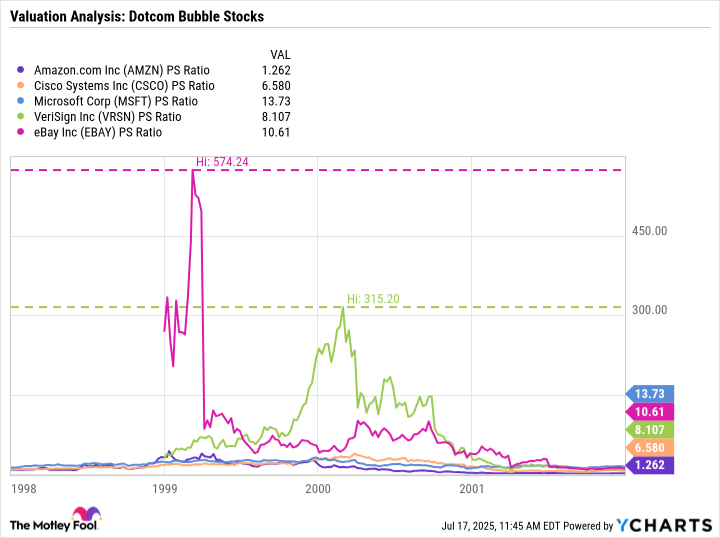Click the chart title 'Valuation Analysis: Dotcom Bubble Stocks'
Viewport: 720px width, 538px height.
[137, 17]
